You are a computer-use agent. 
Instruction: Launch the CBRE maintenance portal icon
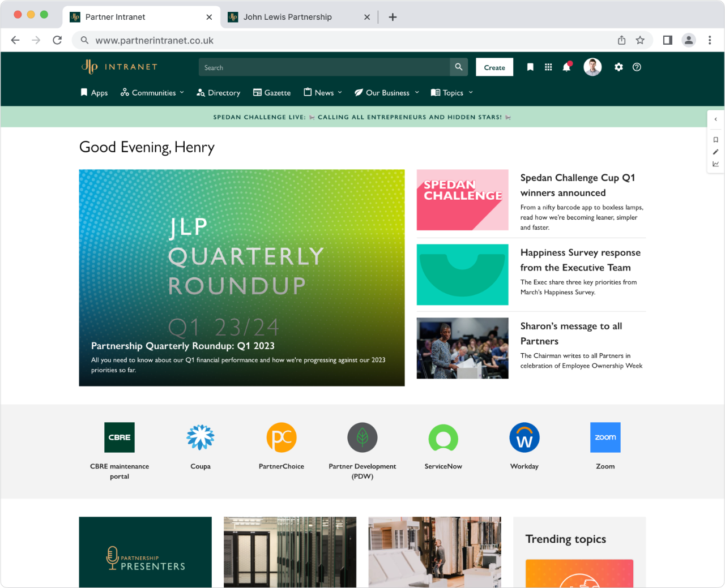(120, 437)
